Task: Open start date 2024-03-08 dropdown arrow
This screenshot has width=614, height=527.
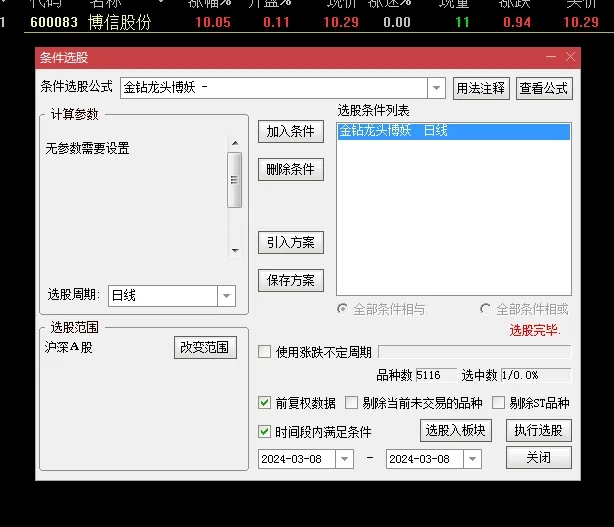Action: (x=344, y=459)
